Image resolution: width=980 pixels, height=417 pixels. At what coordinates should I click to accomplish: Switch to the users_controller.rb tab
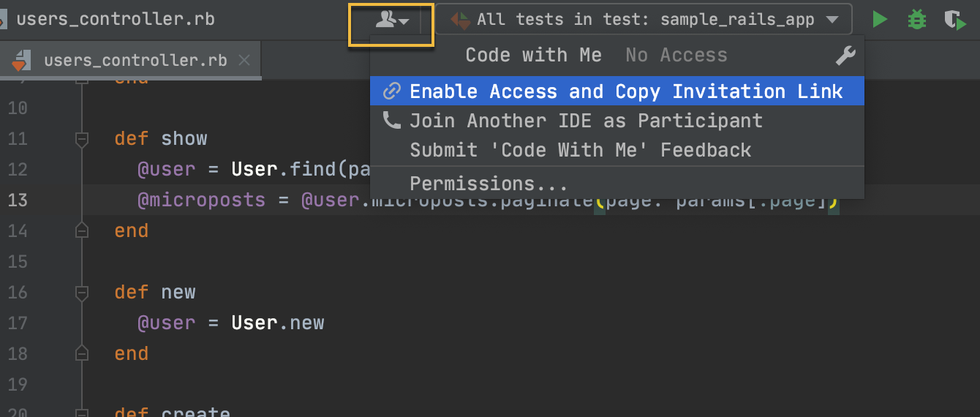point(135,61)
